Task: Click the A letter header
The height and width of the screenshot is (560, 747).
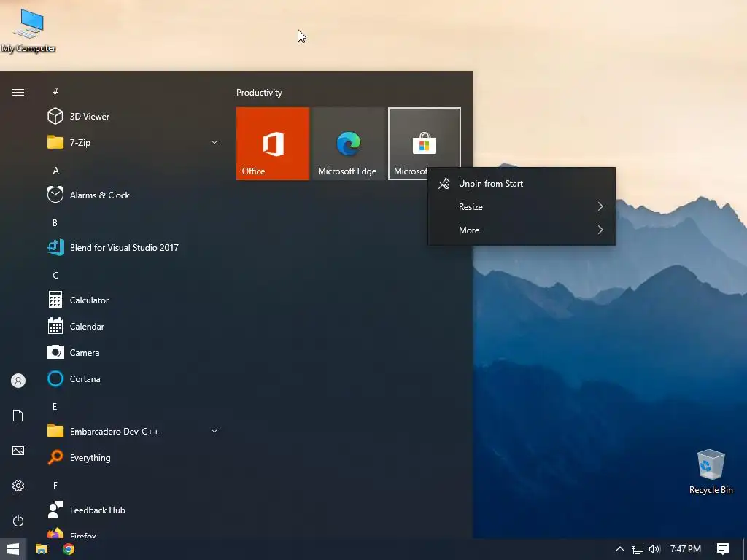Action: (x=55, y=170)
